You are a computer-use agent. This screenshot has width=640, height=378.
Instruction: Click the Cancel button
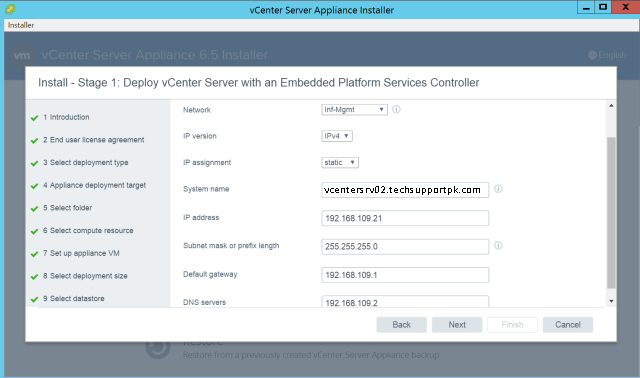[568, 325]
